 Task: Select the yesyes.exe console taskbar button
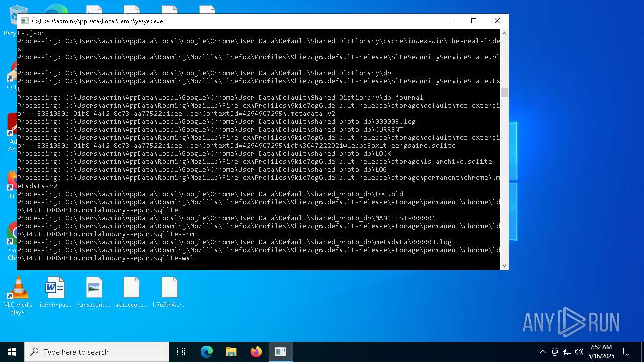click(280, 352)
